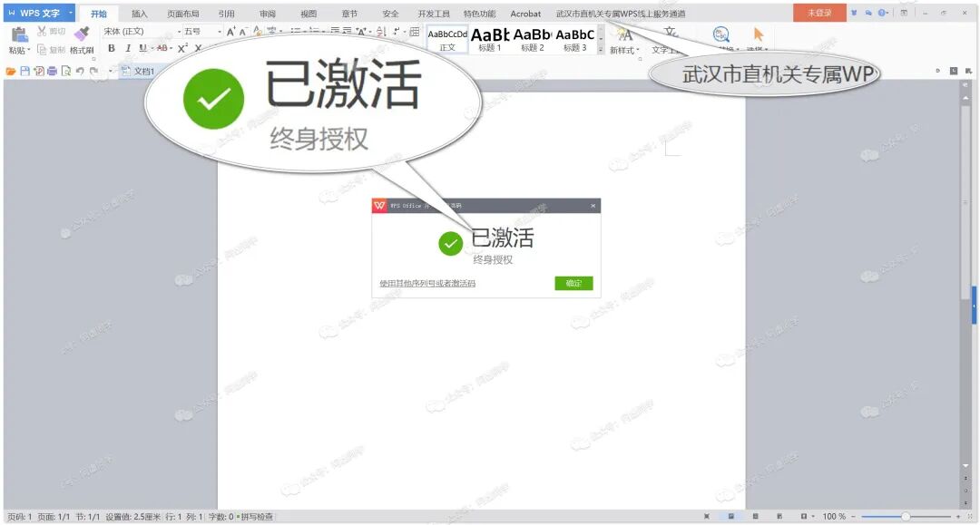This screenshot has height=525, width=980.
Task: Open 武汉市直机关专属WPS线上服务通道 tab
Action: click(621, 13)
